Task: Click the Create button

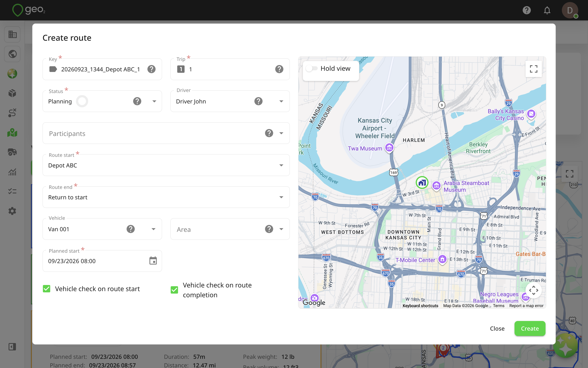Action: 530,328
